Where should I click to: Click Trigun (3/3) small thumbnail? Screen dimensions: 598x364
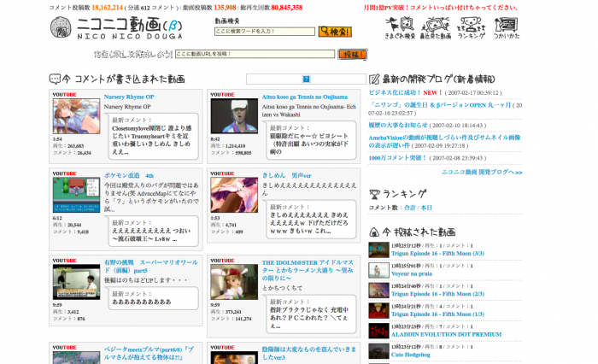378,250
